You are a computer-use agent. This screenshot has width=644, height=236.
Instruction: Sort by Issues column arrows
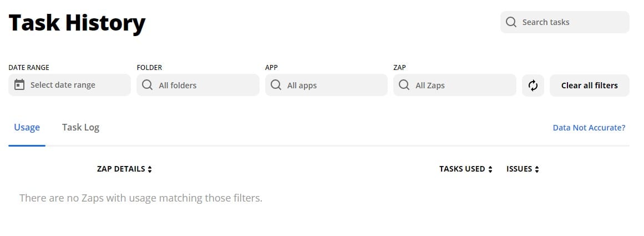537,169
